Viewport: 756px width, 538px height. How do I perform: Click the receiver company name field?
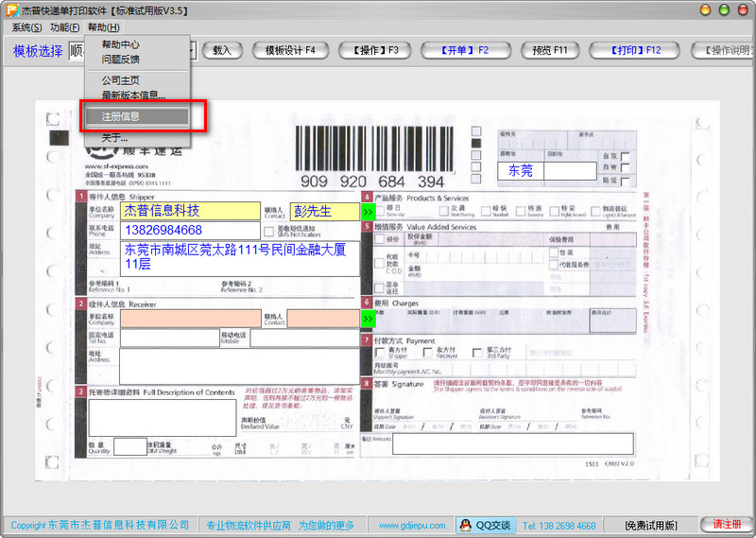point(191,319)
